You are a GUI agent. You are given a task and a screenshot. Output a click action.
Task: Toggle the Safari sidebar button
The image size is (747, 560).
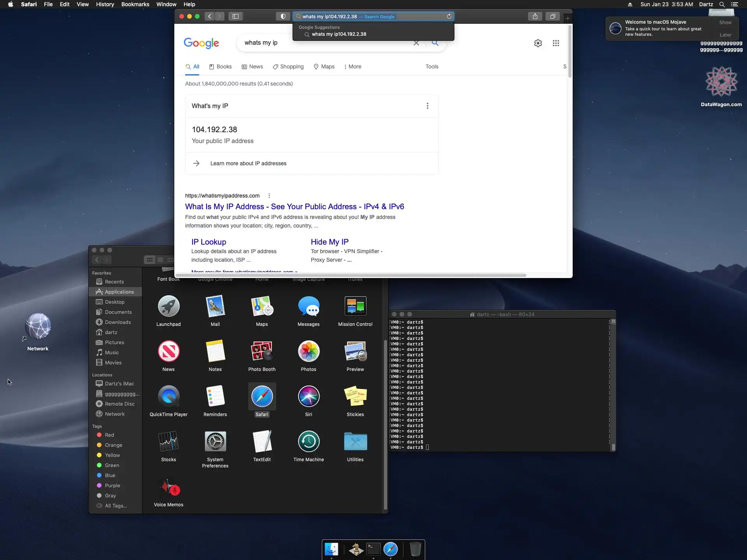[235, 16]
